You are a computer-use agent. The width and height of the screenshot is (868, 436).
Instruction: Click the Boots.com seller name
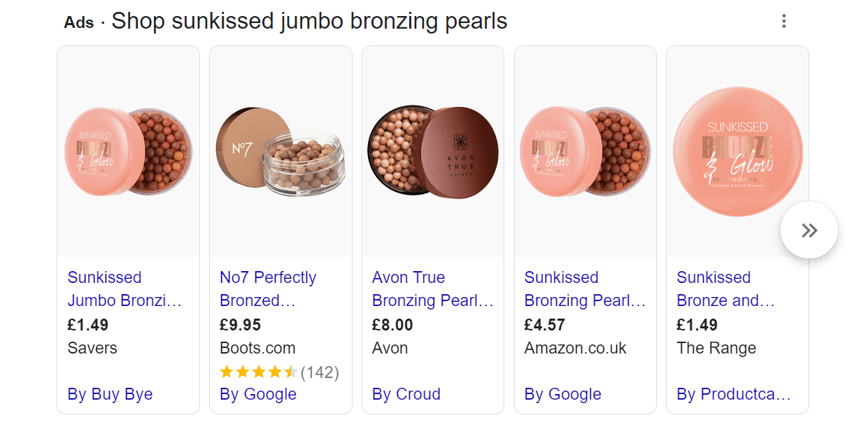(257, 348)
